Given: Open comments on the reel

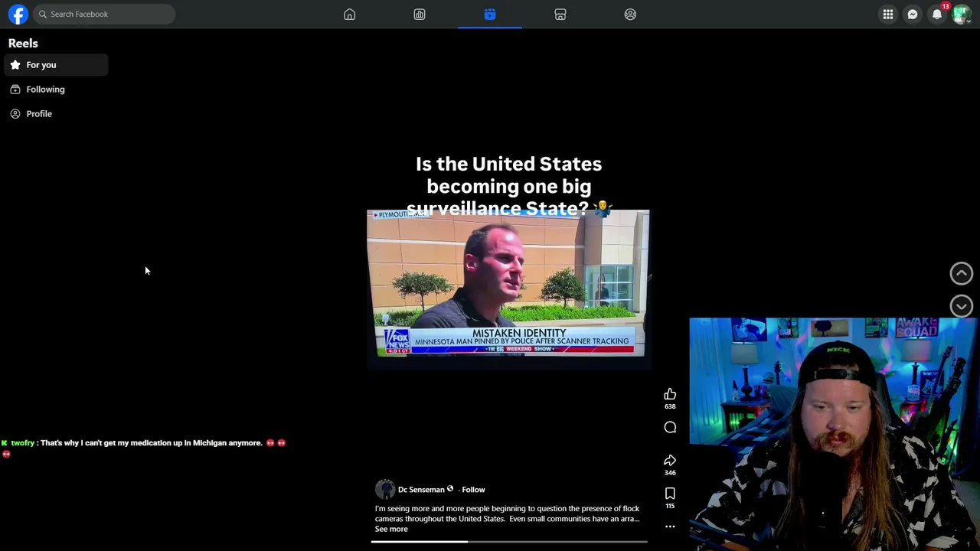Looking at the screenshot, I should pos(670,428).
